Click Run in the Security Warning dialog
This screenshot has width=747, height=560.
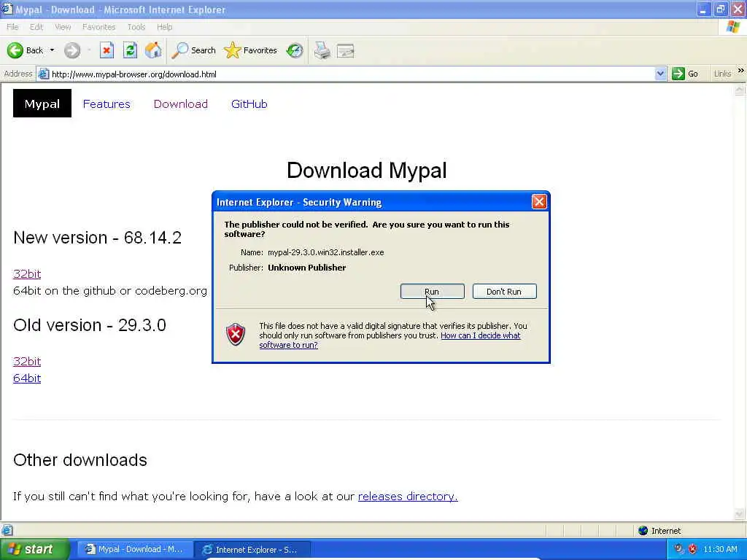(432, 292)
